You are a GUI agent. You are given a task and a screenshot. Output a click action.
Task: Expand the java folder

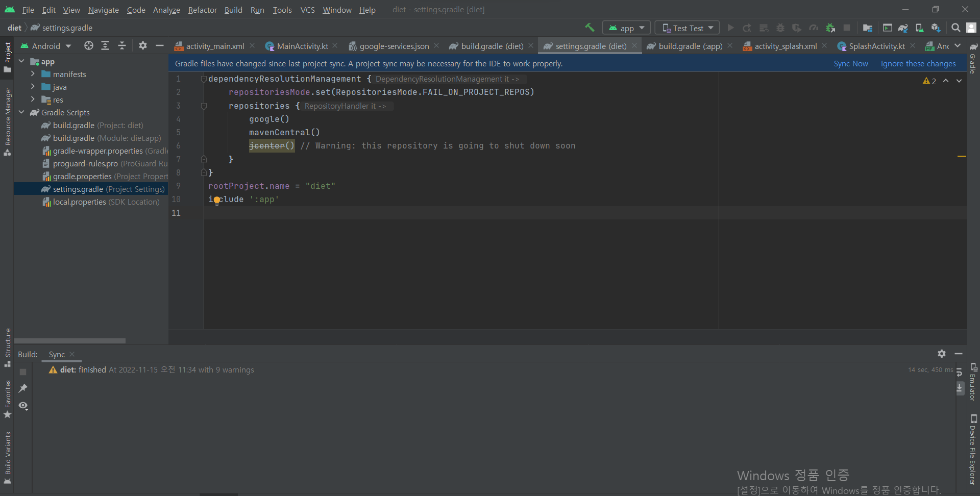pos(33,87)
